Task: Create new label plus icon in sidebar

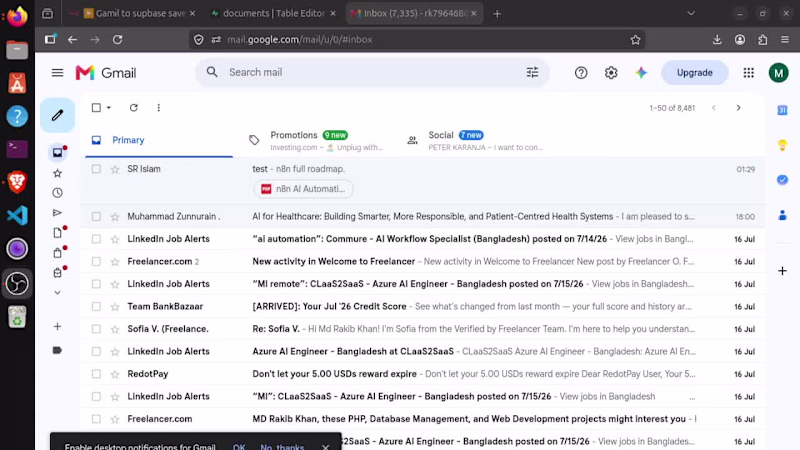Action: [57, 327]
